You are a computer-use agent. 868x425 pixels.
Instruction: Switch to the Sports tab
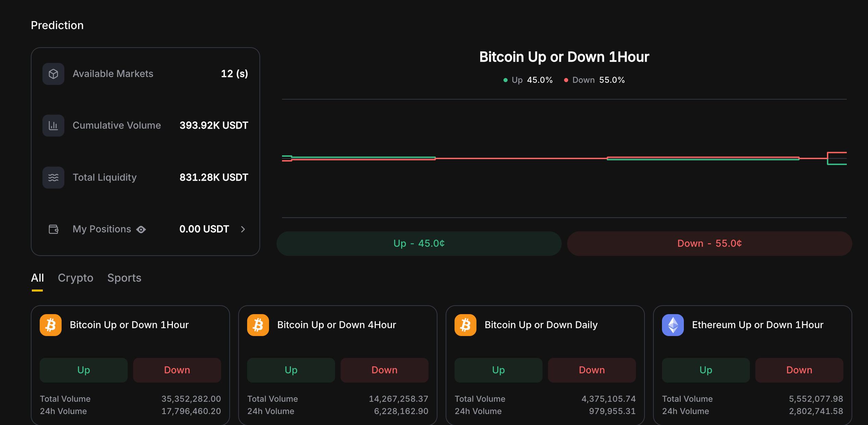point(124,278)
